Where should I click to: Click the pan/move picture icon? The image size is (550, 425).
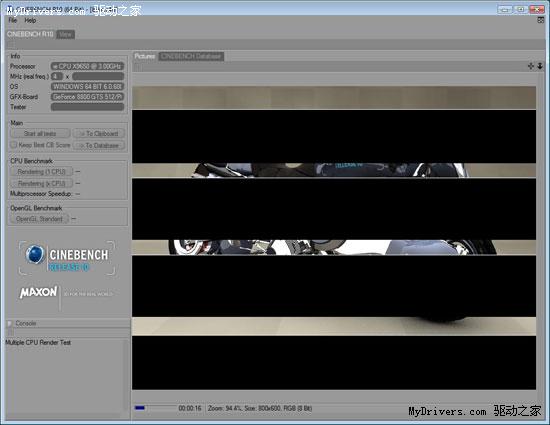[x=531, y=66]
